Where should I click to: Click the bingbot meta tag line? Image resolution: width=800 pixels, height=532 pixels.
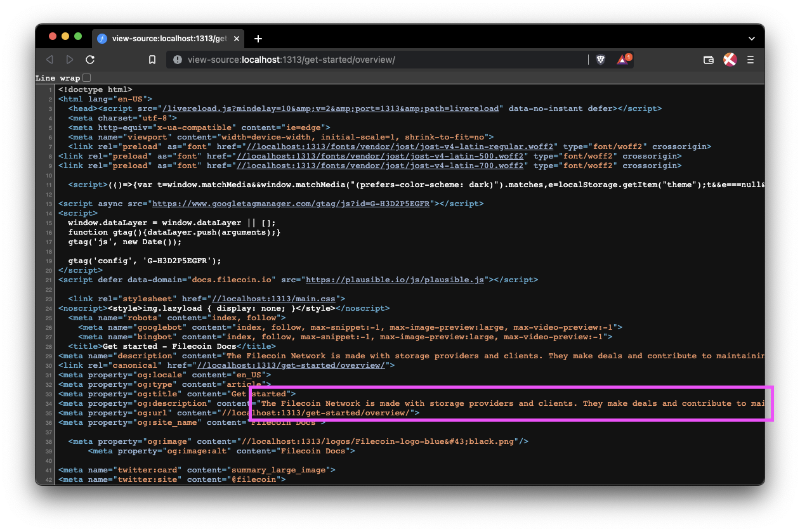pyautogui.click(x=345, y=337)
